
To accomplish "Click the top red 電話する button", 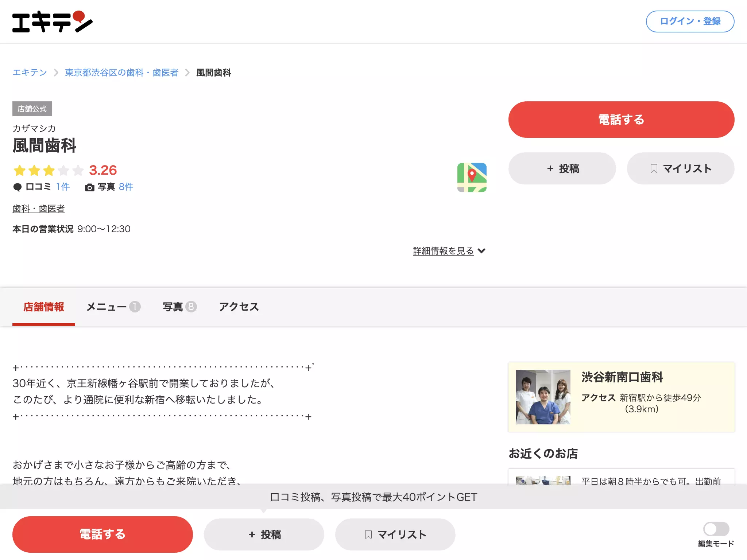I will [x=621, y=120].
